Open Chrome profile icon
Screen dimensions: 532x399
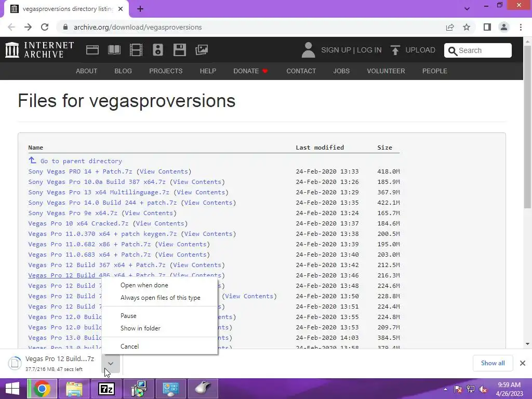tap(504, 27)
